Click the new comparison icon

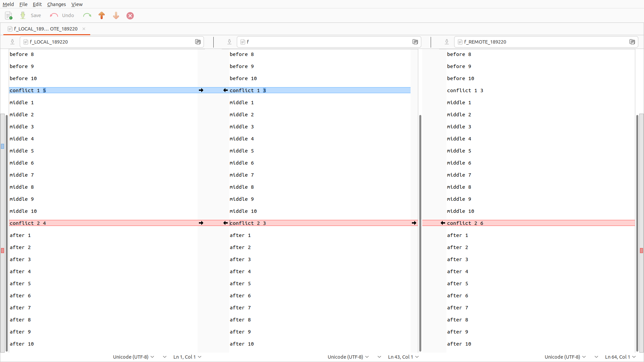tap(9, 15)
